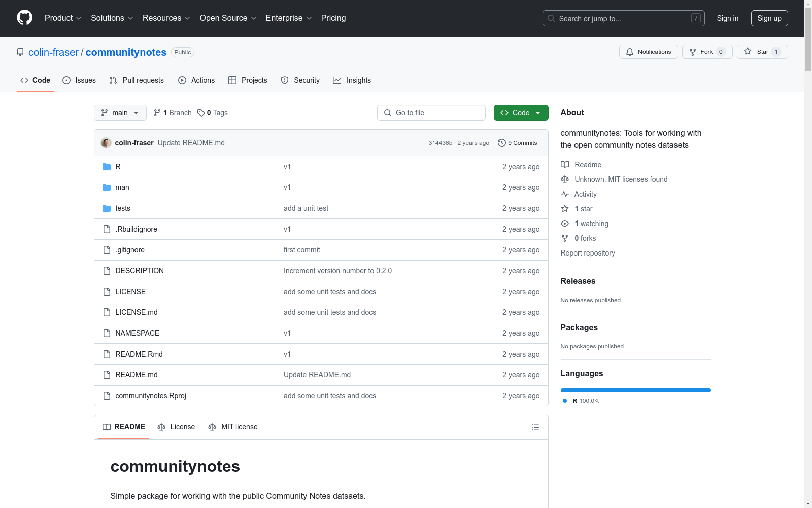
Task: Switch to the Actions tab
Action: point(196,80)
